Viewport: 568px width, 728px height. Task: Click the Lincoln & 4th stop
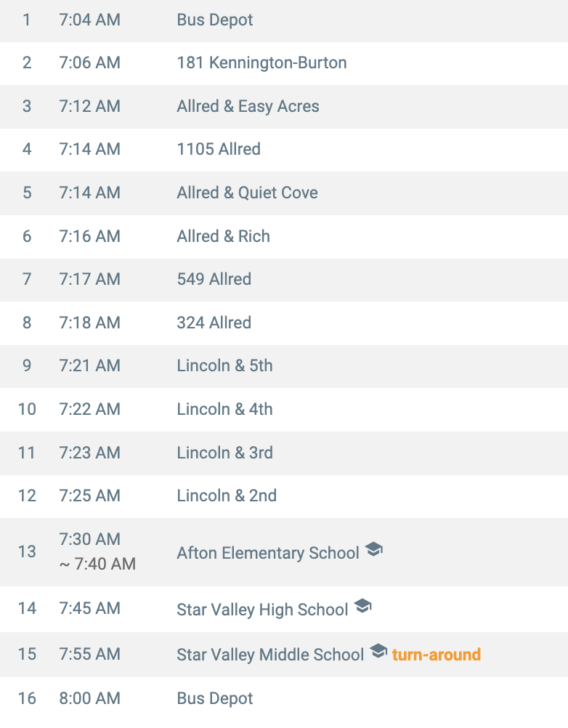[224, 410]
